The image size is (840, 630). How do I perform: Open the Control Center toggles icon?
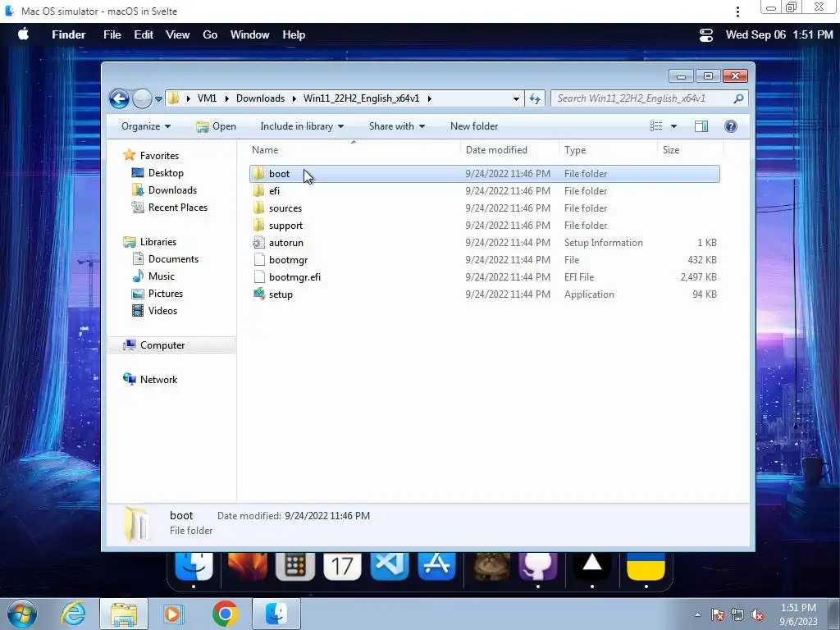[706, 34]
